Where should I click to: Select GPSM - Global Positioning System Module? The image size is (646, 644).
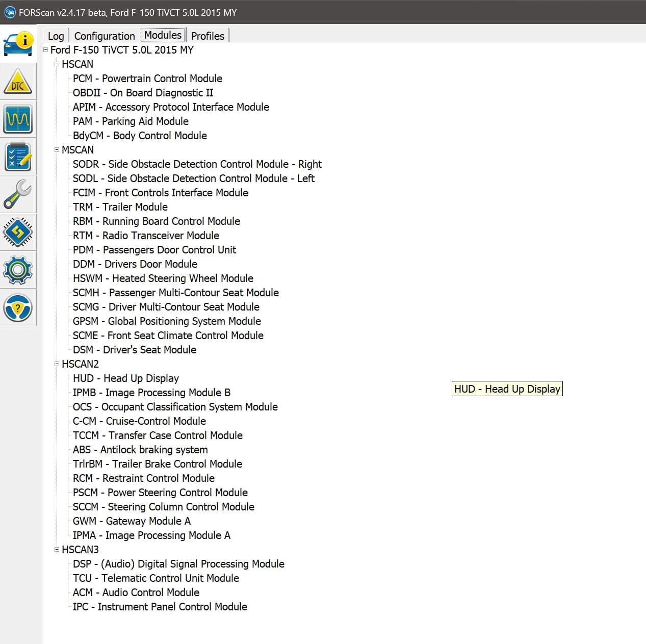167,321
